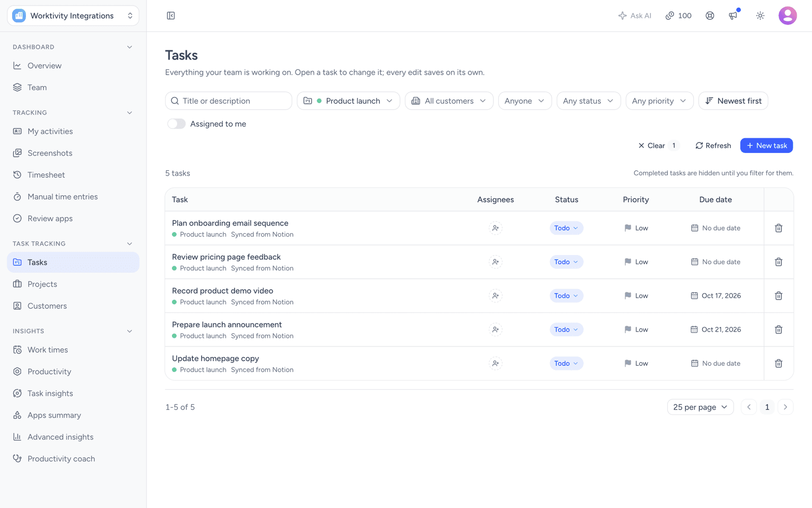
Task: Open Projects in sidebar
Action: [x=73, y=284]
